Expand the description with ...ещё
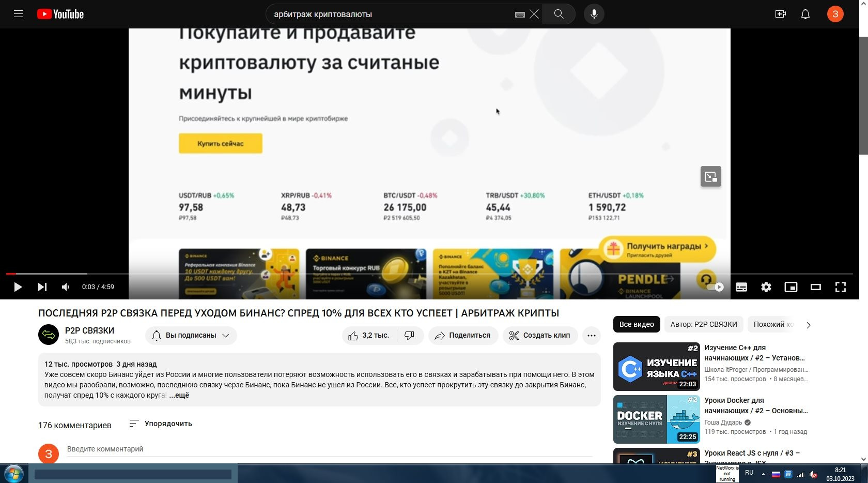 point(179,395)
